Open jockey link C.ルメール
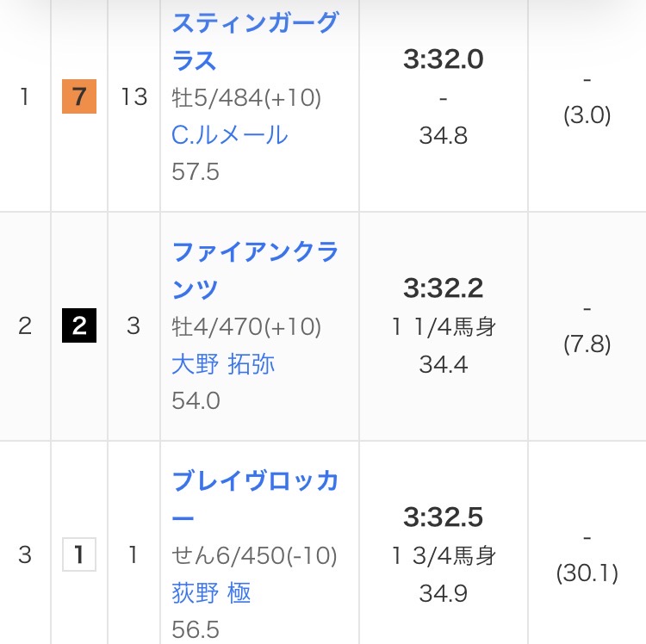The height and width of the screenshot is (644, 646). click(x=229, y=135)
